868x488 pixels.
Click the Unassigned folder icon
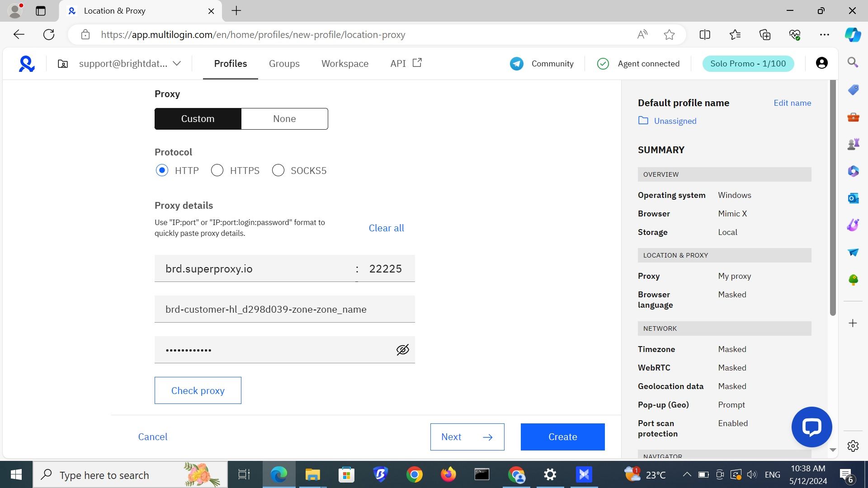click(643, 121)
